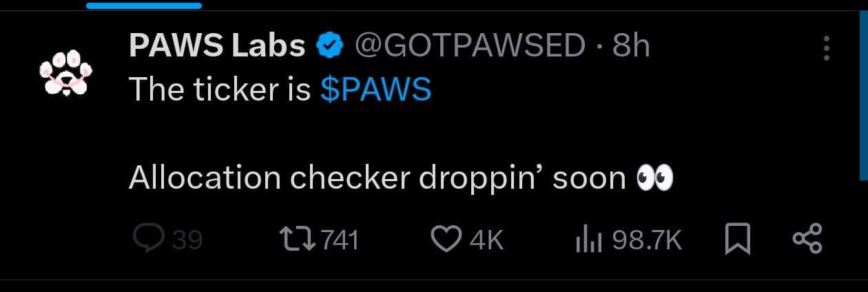Click the 4K likes count
Screen dimensions: 868x292
coord(486,240)
